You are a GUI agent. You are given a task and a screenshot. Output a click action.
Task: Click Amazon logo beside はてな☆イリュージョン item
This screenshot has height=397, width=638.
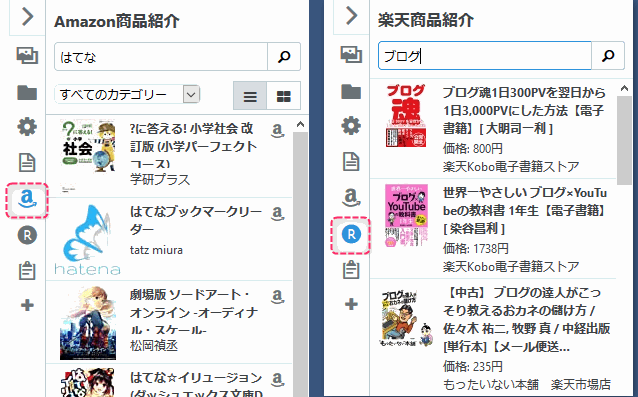point(277,380)
